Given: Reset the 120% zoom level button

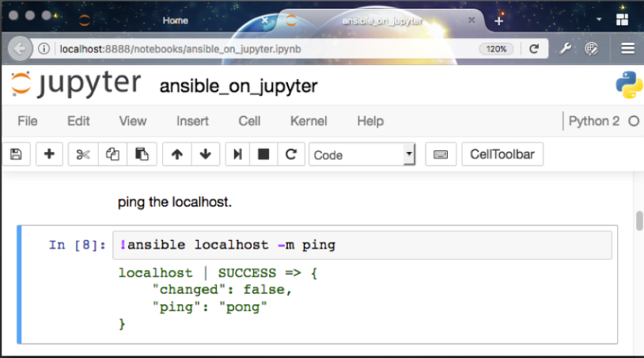Looking at the screenshot, I should 496,49.
